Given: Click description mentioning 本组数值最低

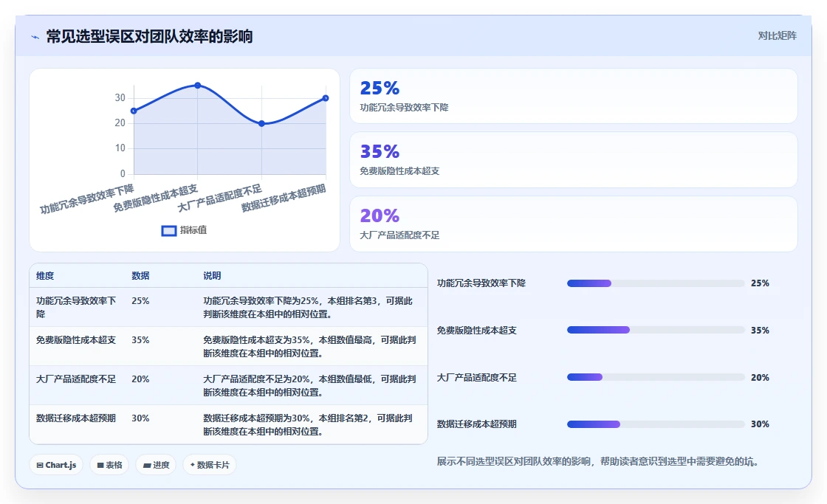Looking at the screenshot, I should click(x=309, y=385).
